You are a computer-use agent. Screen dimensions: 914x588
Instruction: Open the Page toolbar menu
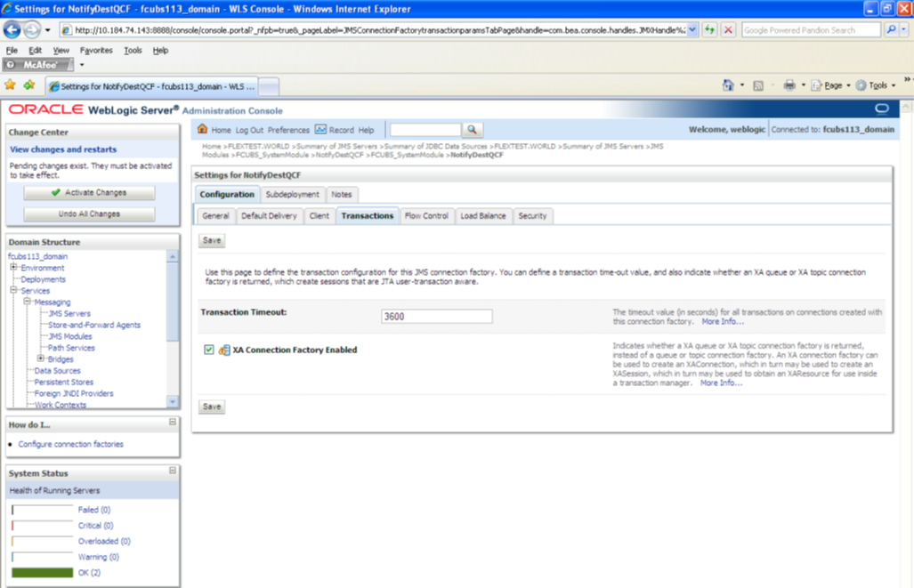830,85
